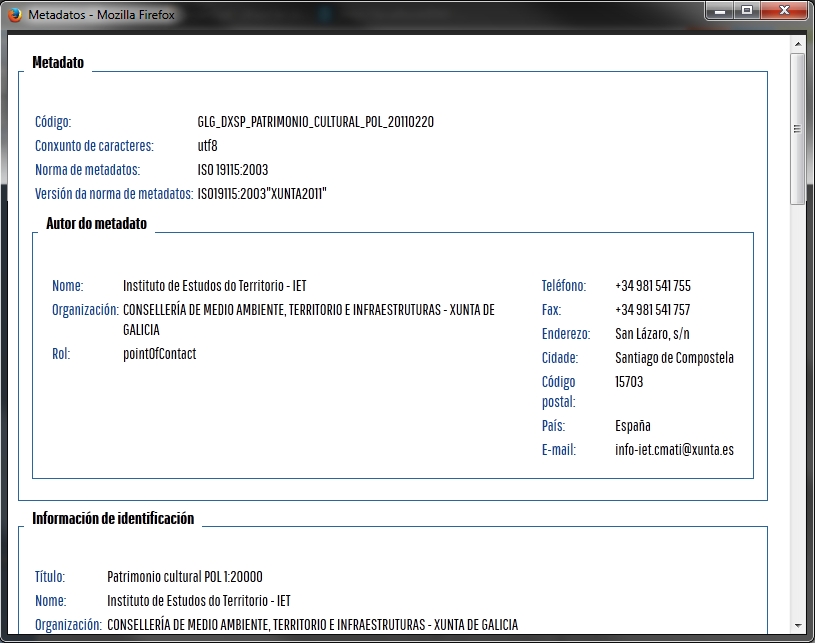
Task: Click the 'Teléfono:' label
Action: (564, 285)
